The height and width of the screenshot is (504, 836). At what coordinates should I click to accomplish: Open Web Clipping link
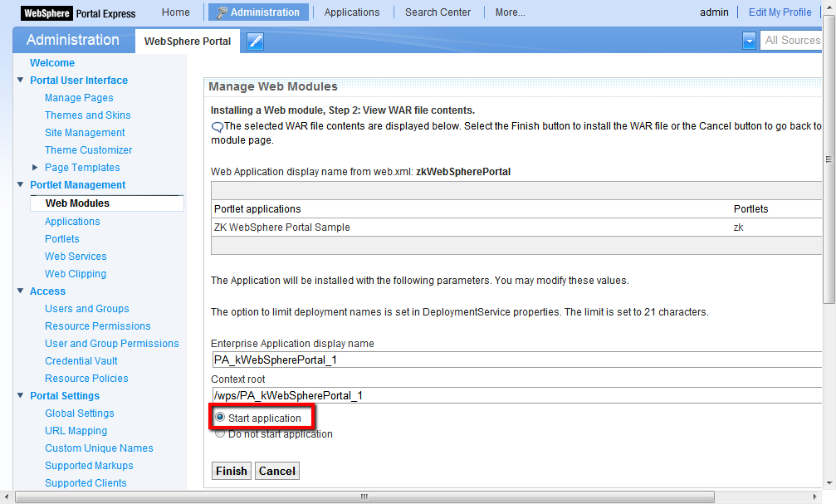pyautogui.click(x=76, y=274)
